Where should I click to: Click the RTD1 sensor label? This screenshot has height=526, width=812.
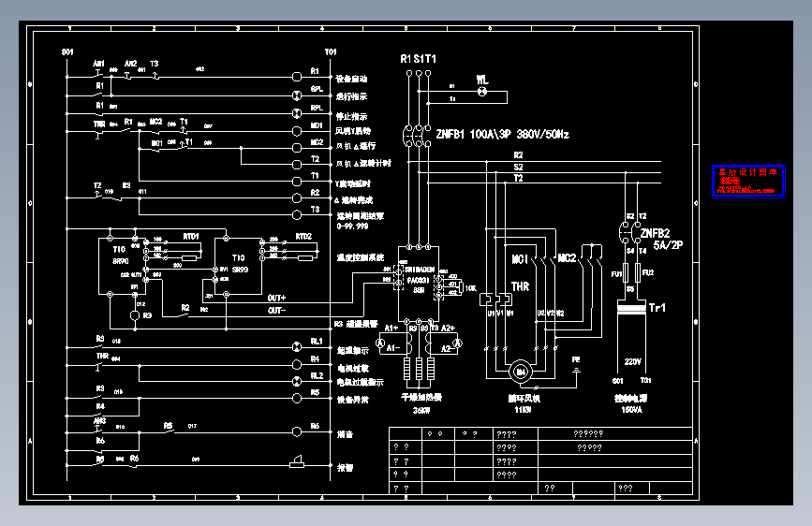(191, 236)
